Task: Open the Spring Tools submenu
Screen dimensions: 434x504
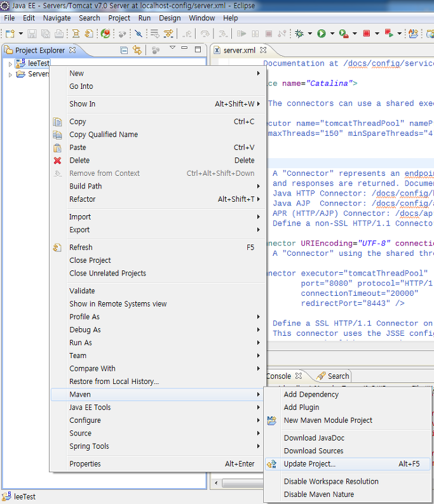Action: 158,446
